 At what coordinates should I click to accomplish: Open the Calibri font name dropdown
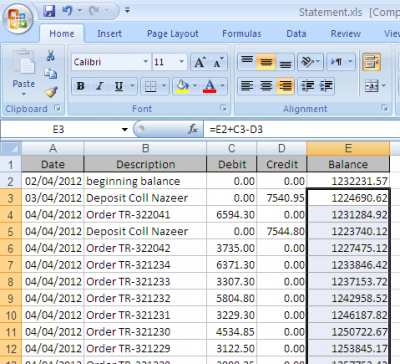click(145, 62)
